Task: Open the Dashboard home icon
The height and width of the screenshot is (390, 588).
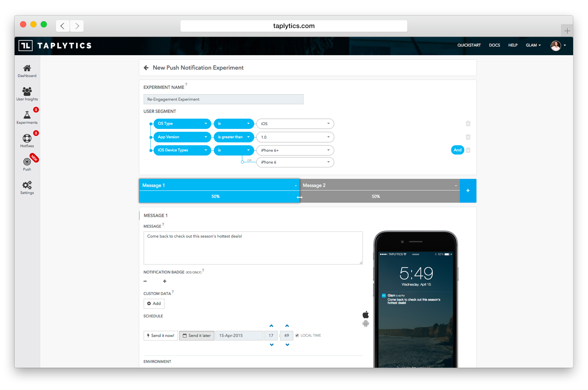Action: click(27, 68)
